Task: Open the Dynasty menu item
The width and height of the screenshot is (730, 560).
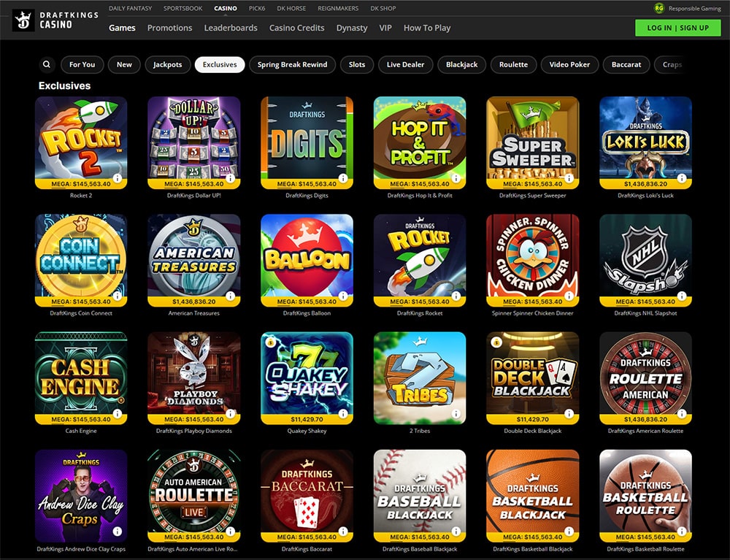Action: [x=352, y=28]
